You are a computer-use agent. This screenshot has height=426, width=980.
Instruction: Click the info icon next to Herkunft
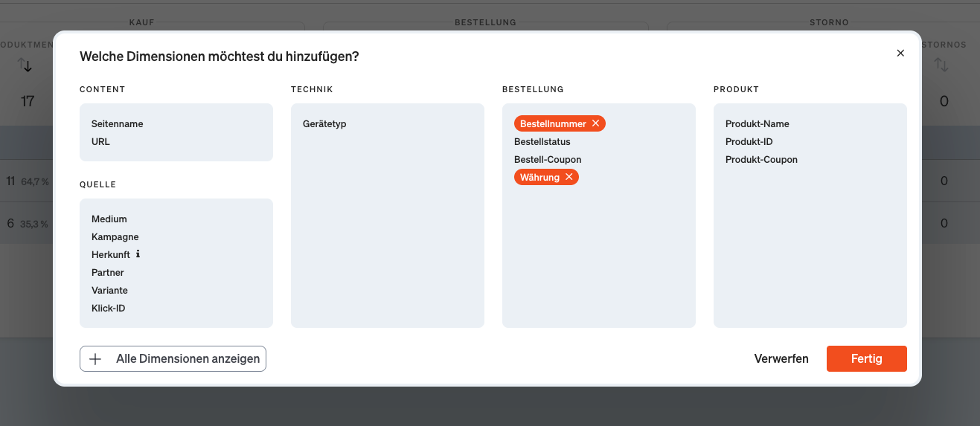(138, 254)
